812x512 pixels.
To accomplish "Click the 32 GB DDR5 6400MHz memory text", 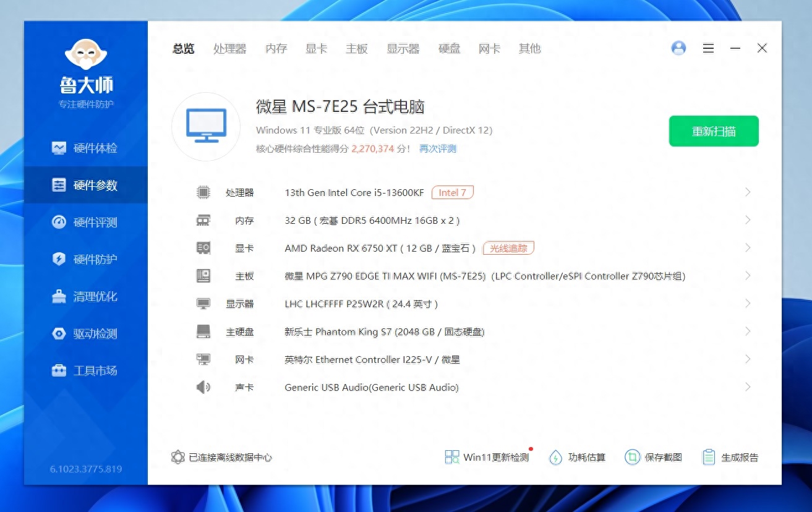I will point(372,221).
